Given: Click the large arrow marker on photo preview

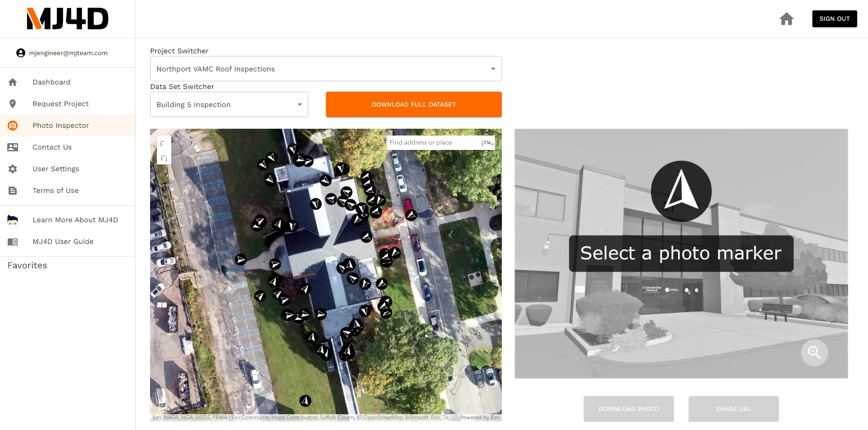Looking at the screenshot, I should [681, 191].
